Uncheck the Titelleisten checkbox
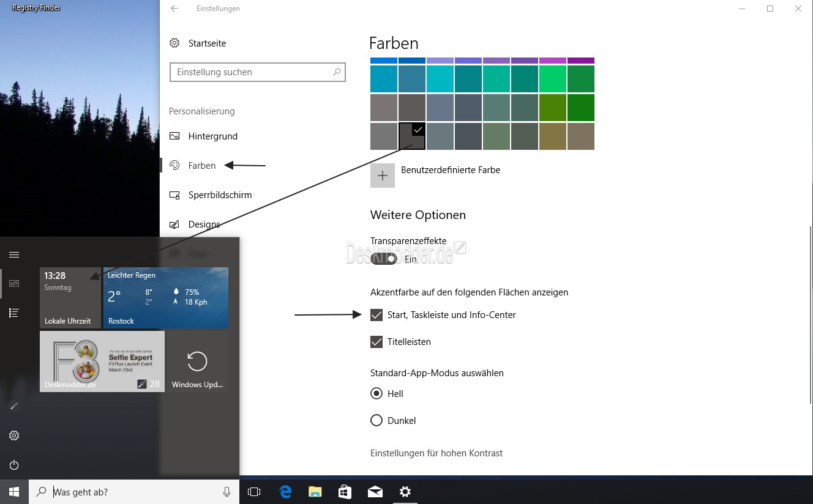Viewport: 813px width, 504px height. [x=377, y=342]
